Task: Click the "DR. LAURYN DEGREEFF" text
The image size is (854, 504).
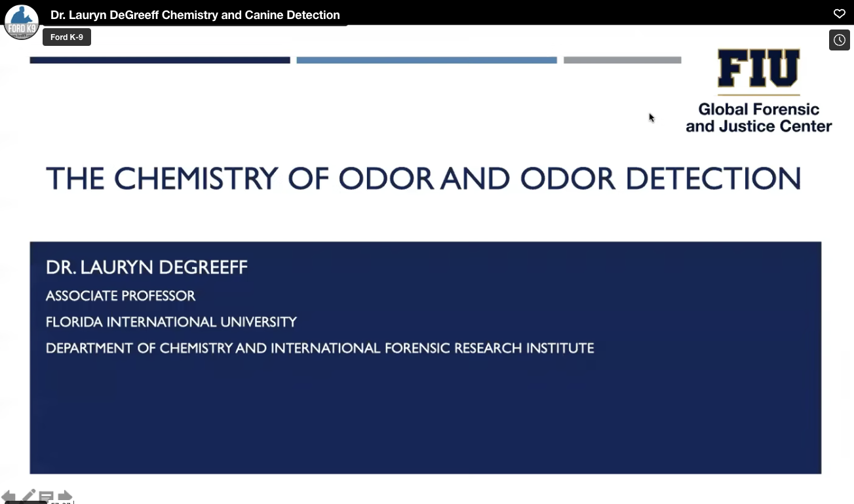Action: coord(147,267)
